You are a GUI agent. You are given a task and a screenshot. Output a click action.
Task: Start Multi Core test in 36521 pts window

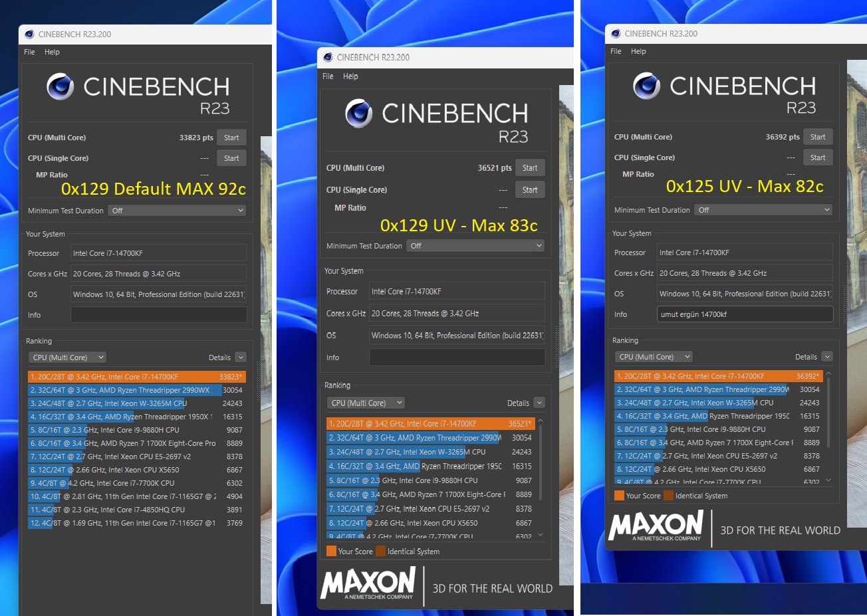[x=530, y=167]
